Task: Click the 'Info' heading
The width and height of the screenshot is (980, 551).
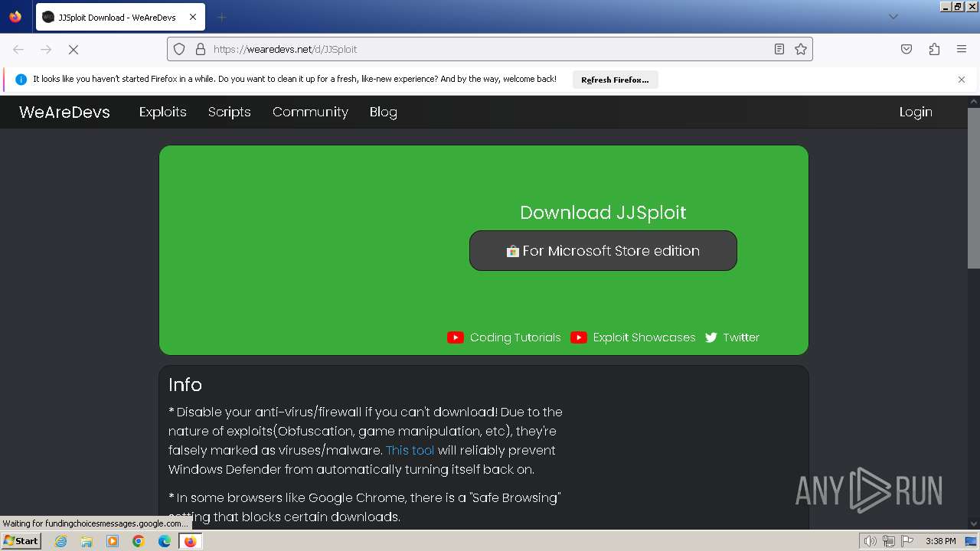Action: (185, 384)
